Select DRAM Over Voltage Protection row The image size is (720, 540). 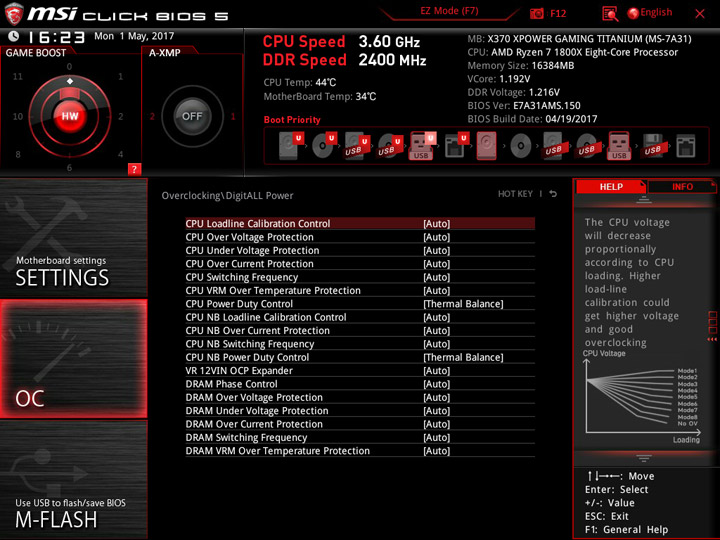[x=360, y=397]
